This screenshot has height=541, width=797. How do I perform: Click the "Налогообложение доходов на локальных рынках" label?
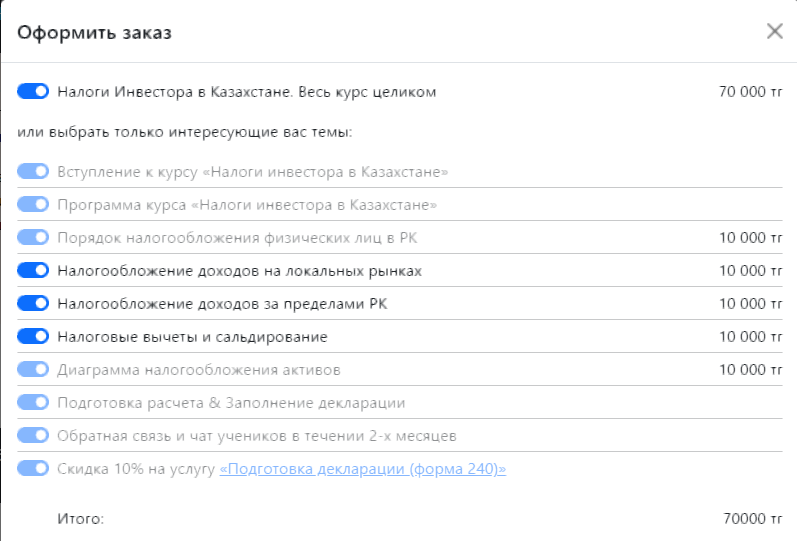click(239, 271)
